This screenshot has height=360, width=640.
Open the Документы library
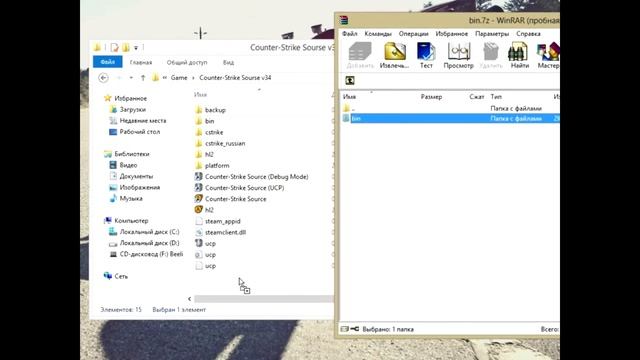pos(131,176)
